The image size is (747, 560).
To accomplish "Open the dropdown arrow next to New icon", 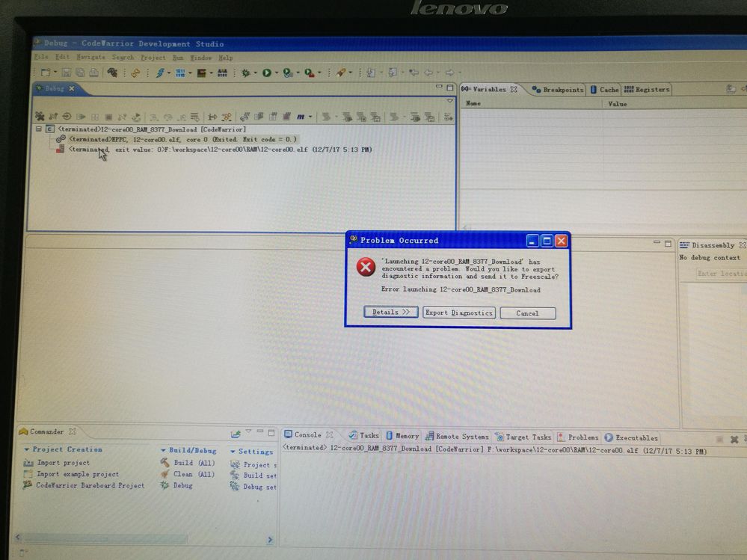I will 55,73.
